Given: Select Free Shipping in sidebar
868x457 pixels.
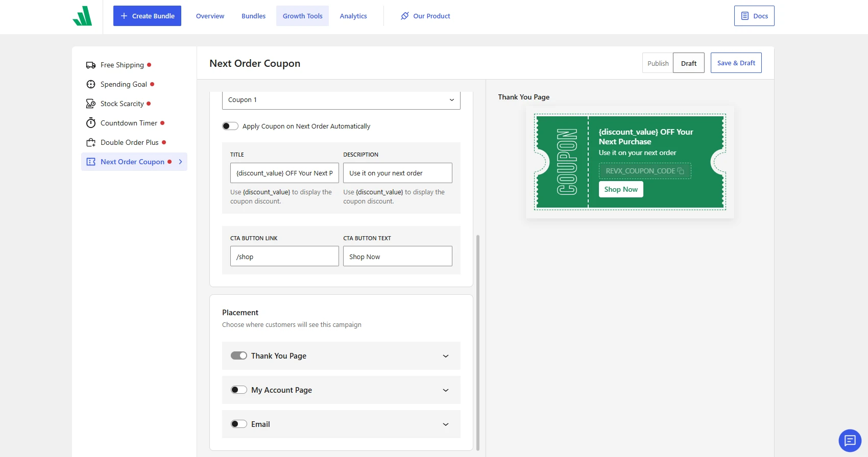Looking at the screenshot, I should click(134, 65).
